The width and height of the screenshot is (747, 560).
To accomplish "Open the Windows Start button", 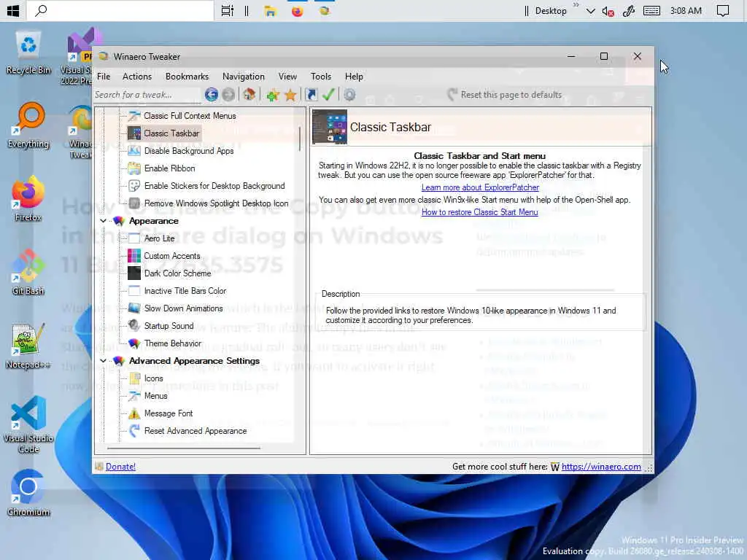I will [13, 10].
